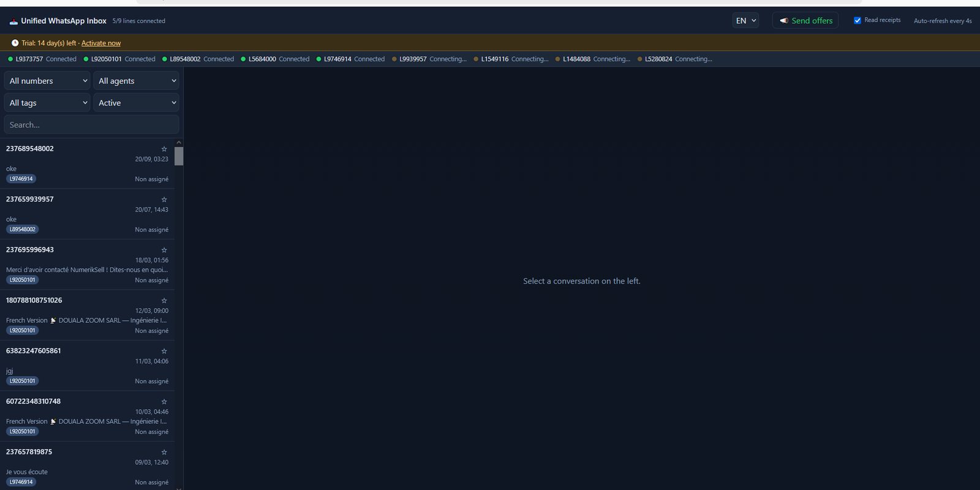Open conversation with 180788108751026
The height and width of the screenshot is (490, 980).
[x=87, y=315]
